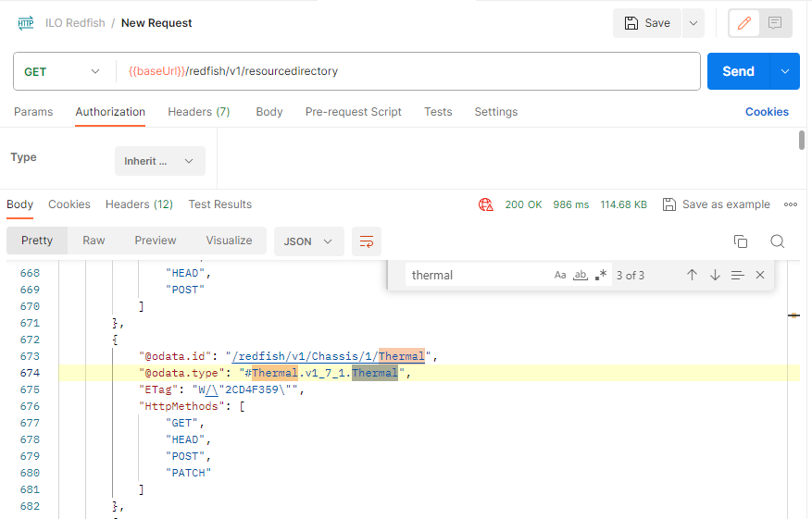Expand the Send button dropdown arrow

[x=785, y=71]
